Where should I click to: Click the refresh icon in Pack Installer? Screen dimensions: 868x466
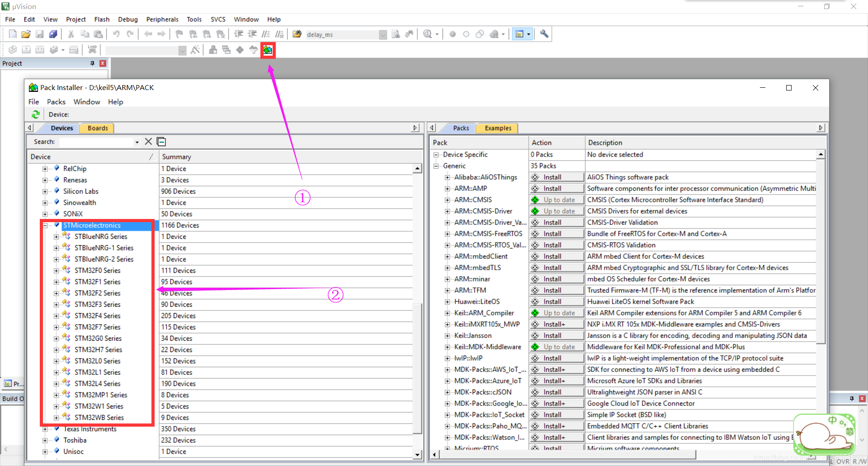click(x=36, y=114)
